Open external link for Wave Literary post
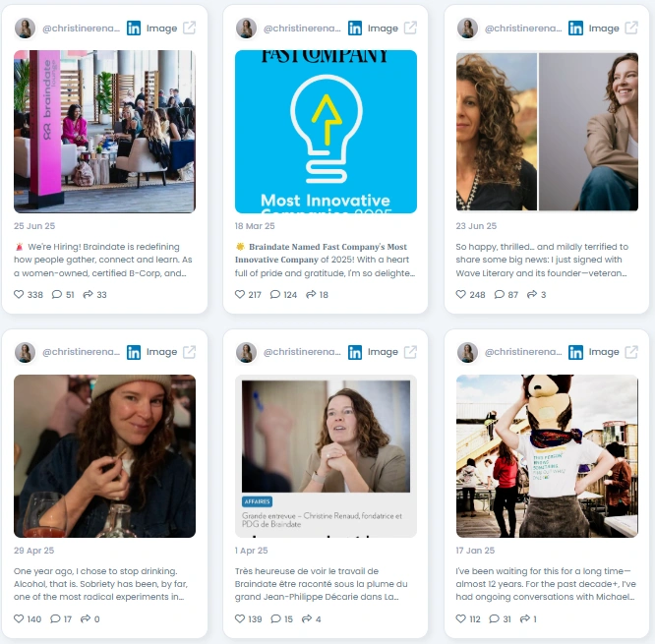 tap(631, 28)
